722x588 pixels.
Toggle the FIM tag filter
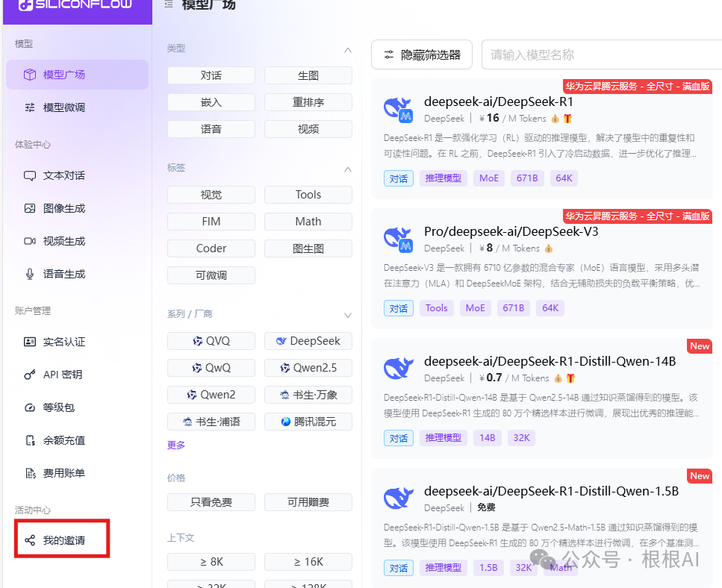tap(211, 222)
